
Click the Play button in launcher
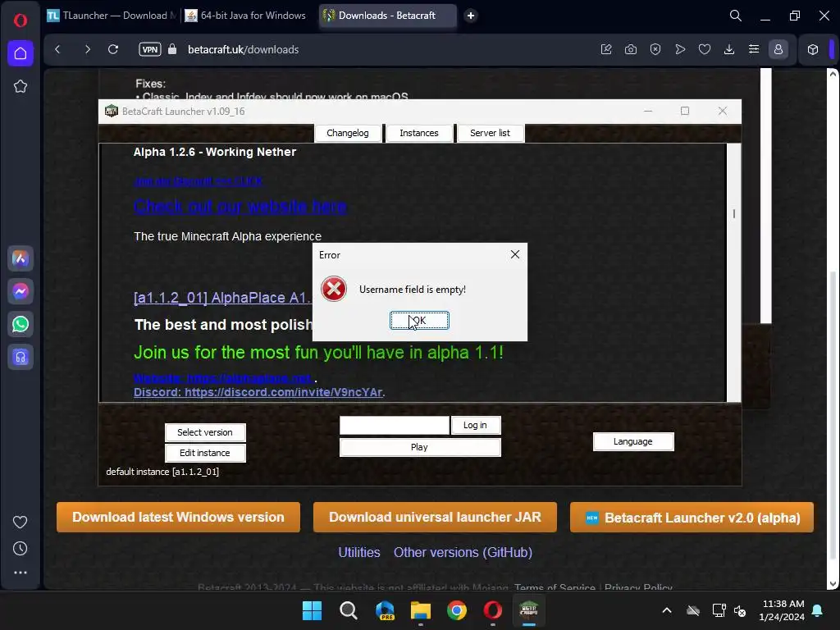[x=420, y=447]
